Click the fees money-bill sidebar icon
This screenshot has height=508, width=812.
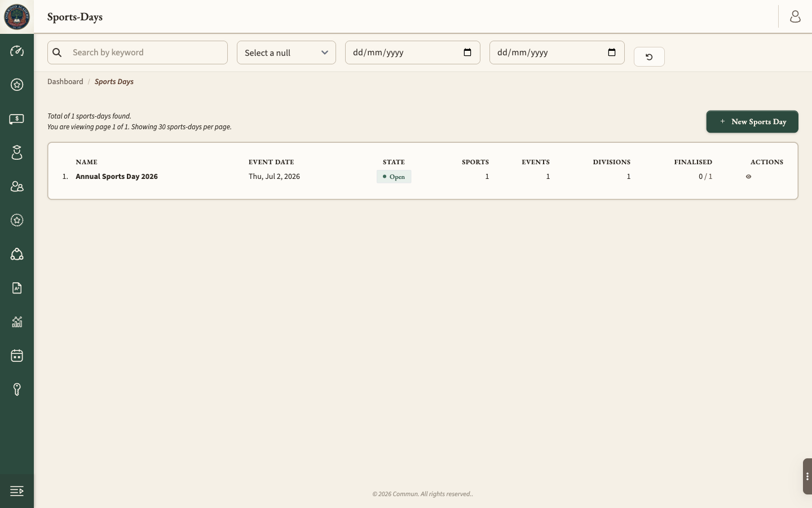(17, 119)
